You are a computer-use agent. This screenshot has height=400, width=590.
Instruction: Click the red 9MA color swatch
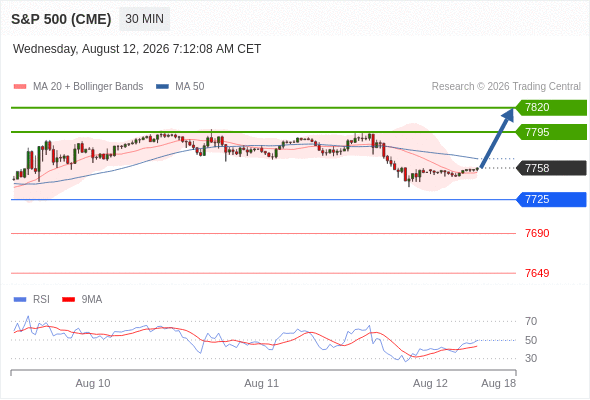[x=68, y=300]
